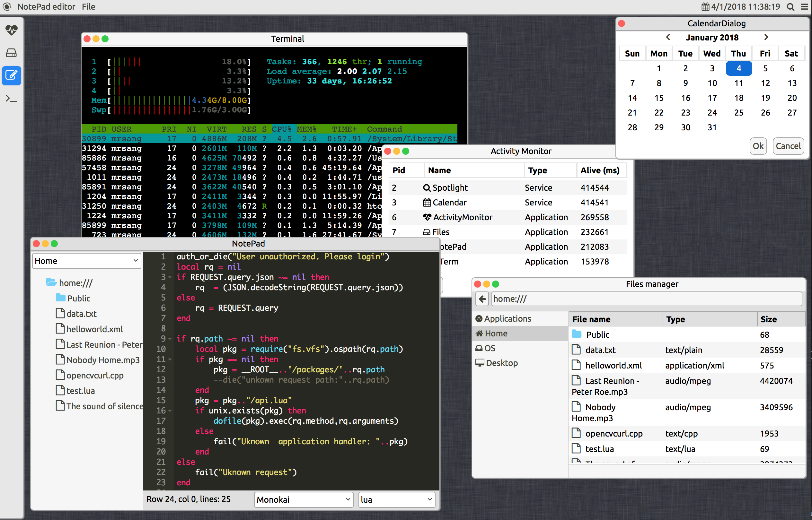
Task: Collapse the code fold at line 9
Action: (170, 339)
